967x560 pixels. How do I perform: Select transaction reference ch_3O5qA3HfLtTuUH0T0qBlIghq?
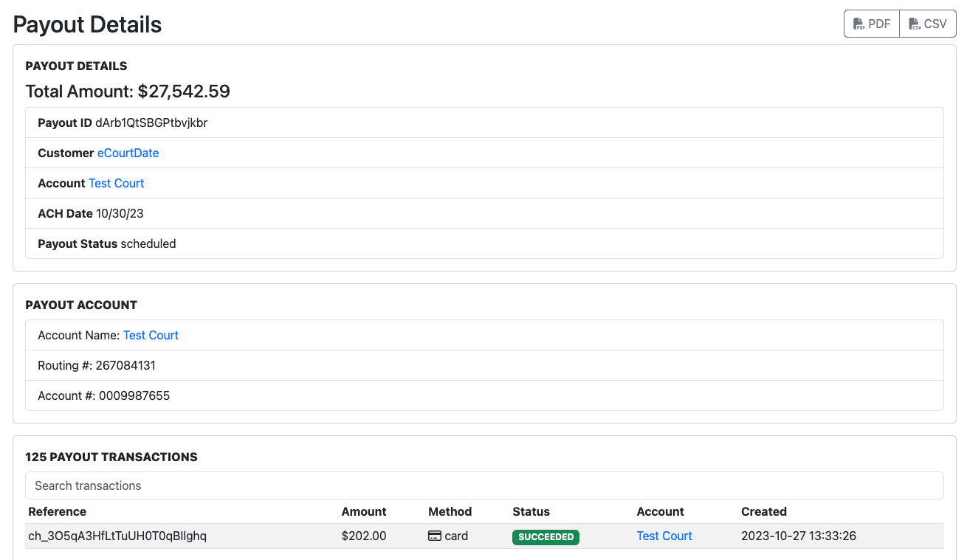pyautogui.click(x=117, y=536)
